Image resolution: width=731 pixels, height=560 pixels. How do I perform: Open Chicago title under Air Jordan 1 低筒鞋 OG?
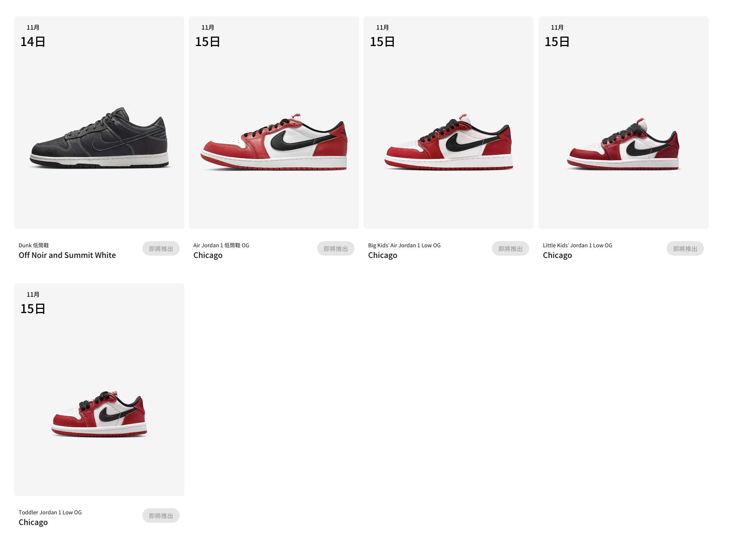coord(208,256)
